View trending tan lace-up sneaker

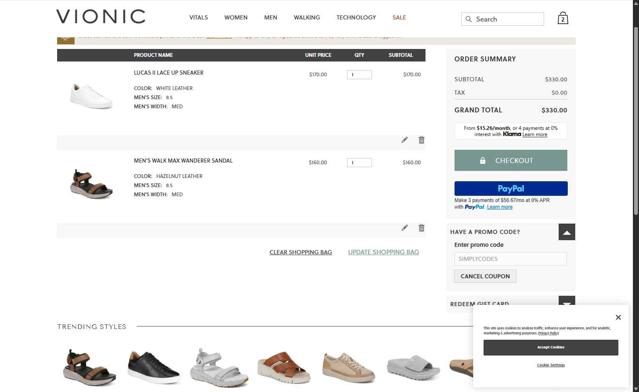(348, 368)
